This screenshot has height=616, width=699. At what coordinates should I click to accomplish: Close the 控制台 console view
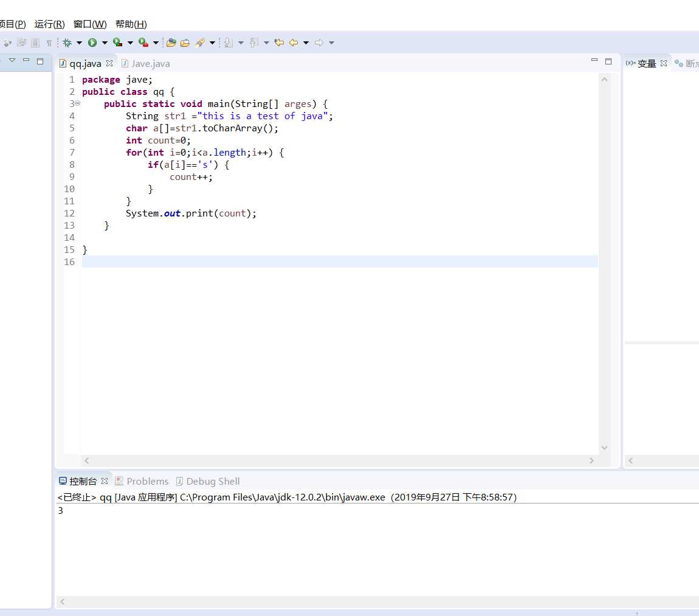105,481
